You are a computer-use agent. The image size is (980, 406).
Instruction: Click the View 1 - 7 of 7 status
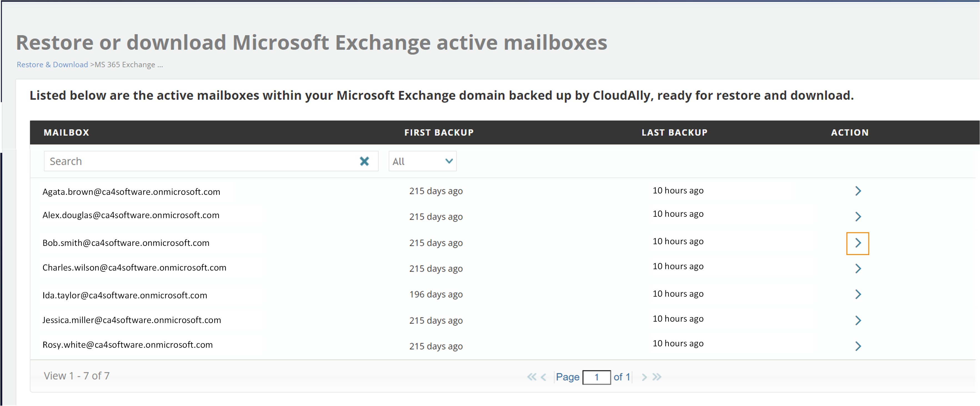coord(77,376)
